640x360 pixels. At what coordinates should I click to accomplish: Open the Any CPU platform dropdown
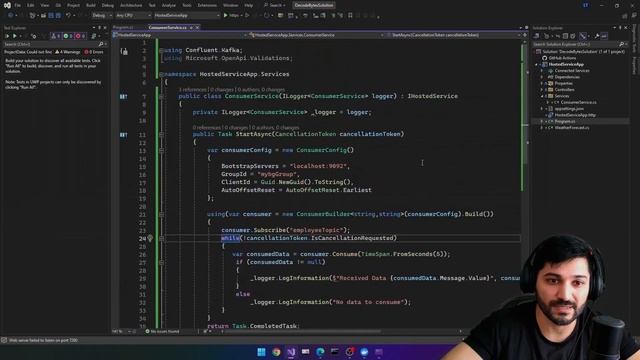point(133,16)
